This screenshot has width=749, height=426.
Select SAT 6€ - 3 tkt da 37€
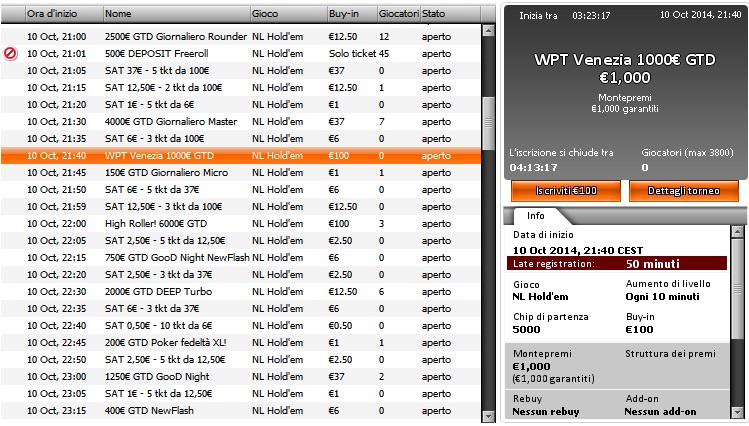(241, 309)
